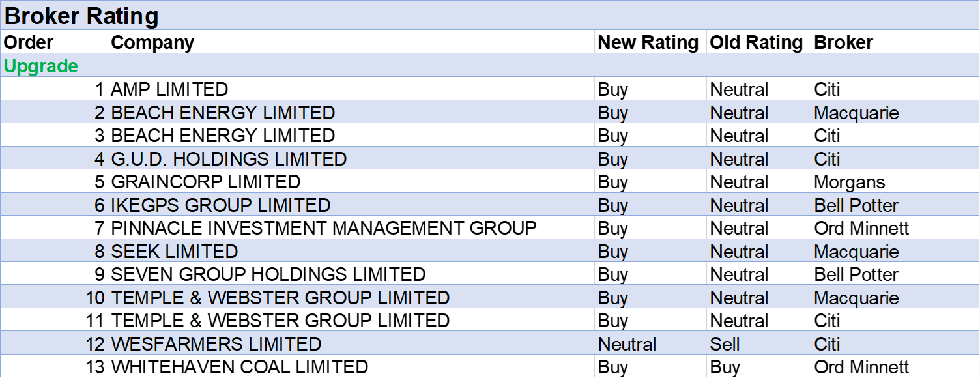
Task: Click the Buy rating for Beach Energy
Action: 613,113
